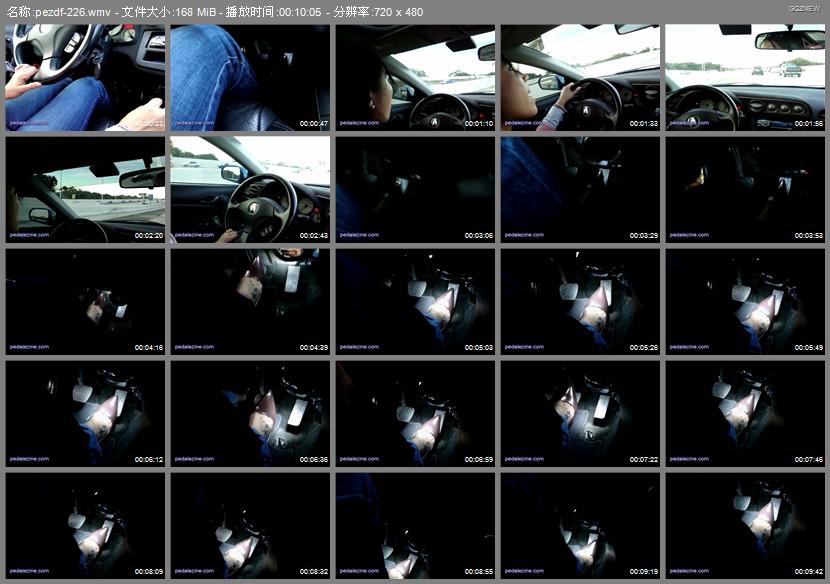Click the dark frame timestamped 00:03:06
Image resolution: width=830 pixels, height=584 pixels.
click(415, 190)
